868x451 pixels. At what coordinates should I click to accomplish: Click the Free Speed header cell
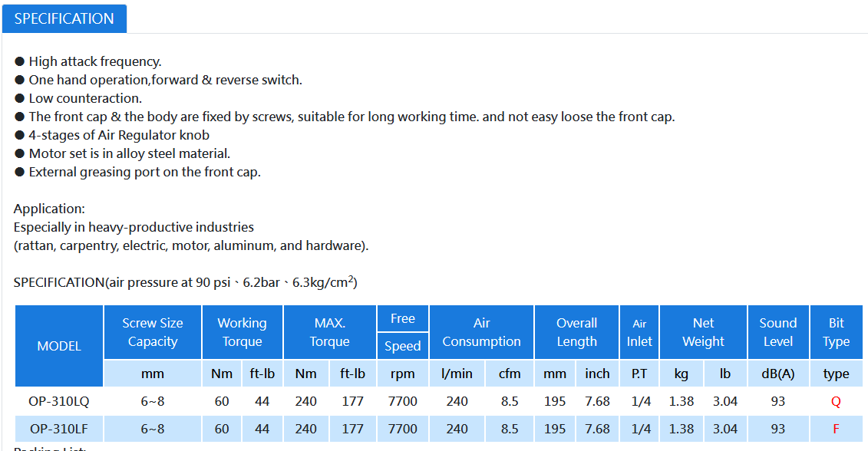click(403, 332)
